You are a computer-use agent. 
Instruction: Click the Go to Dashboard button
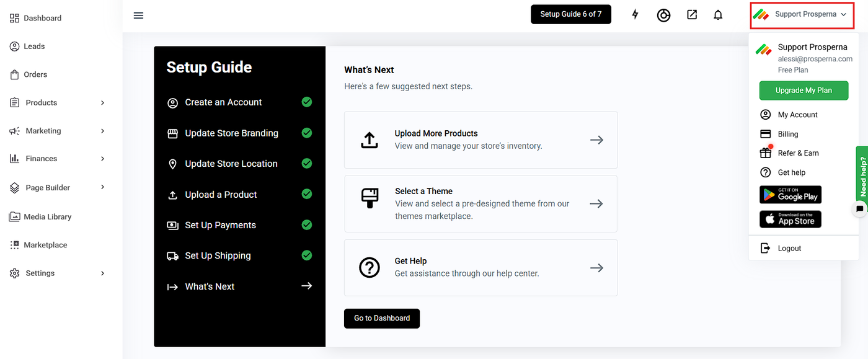point(382,318)
